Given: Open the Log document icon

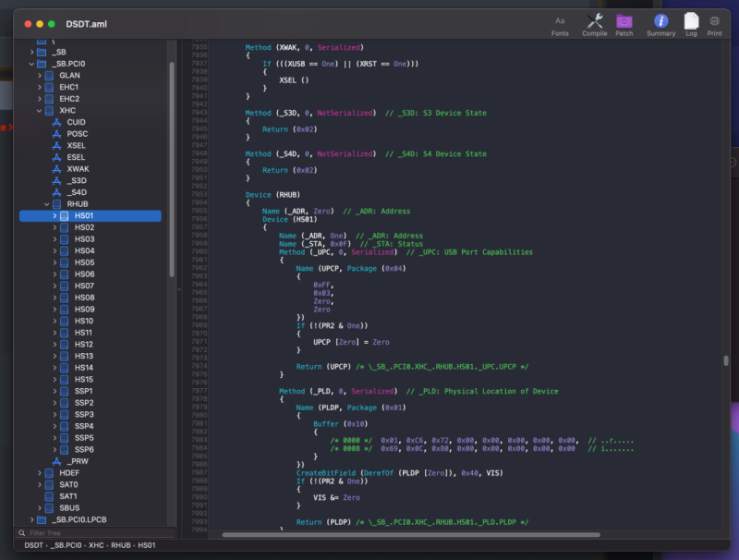Looking at the screenshot, I should pyautogui.click(x=691, y=20).
